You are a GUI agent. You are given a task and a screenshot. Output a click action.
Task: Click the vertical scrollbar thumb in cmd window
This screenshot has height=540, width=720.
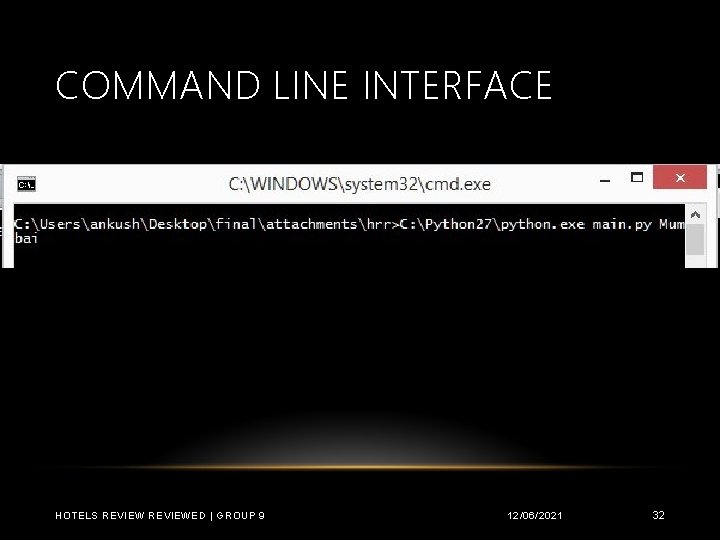pos(695,239)
